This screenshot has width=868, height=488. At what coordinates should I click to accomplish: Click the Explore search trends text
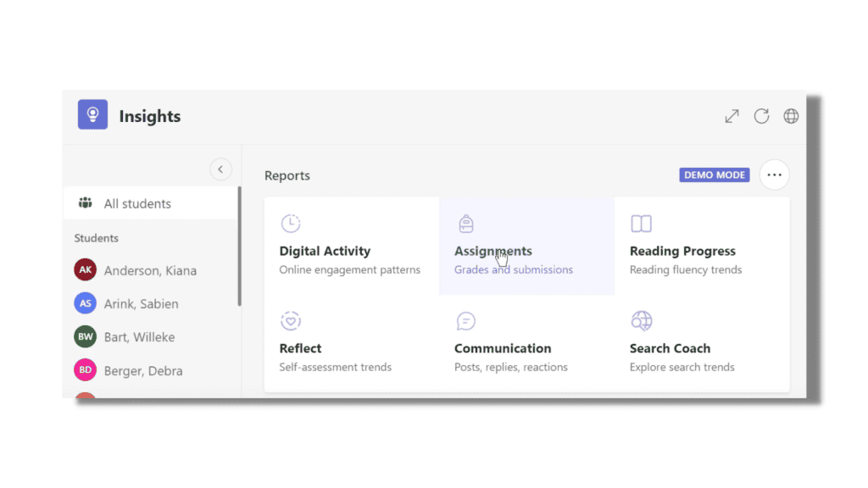click(x=682, y=367)
